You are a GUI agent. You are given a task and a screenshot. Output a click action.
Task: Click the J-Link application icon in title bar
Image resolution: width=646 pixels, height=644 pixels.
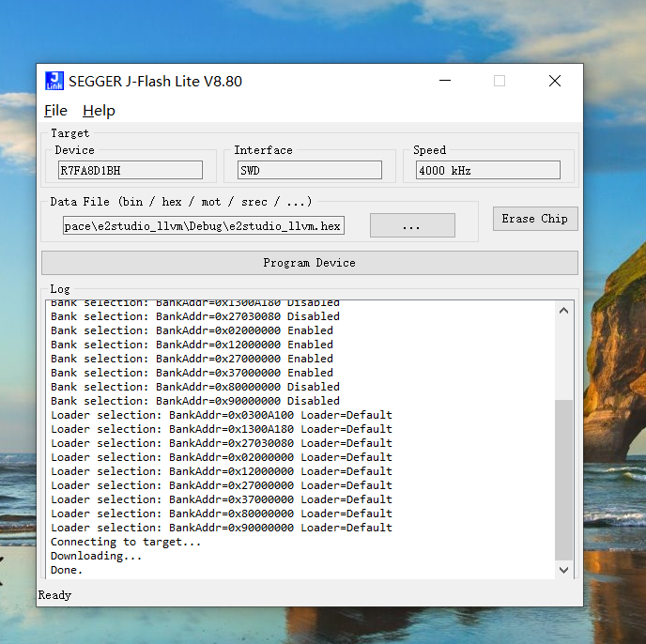54,81
